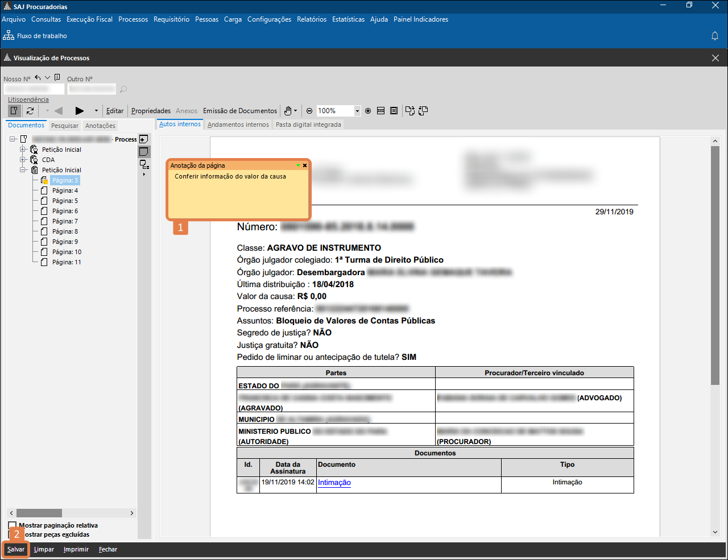Open the 100% zoom level dropdown
728x560 pixels.
357,111
